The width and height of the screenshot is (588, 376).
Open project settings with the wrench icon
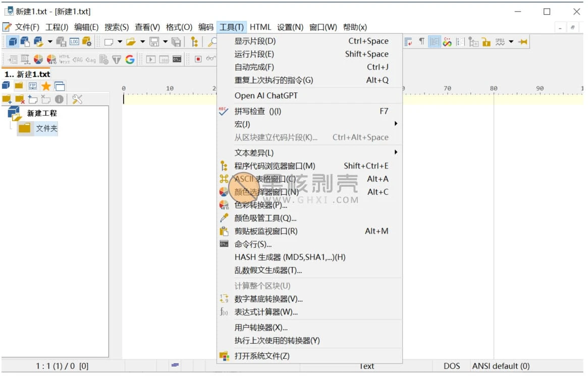pyautogui.click(x=77, y=99)
